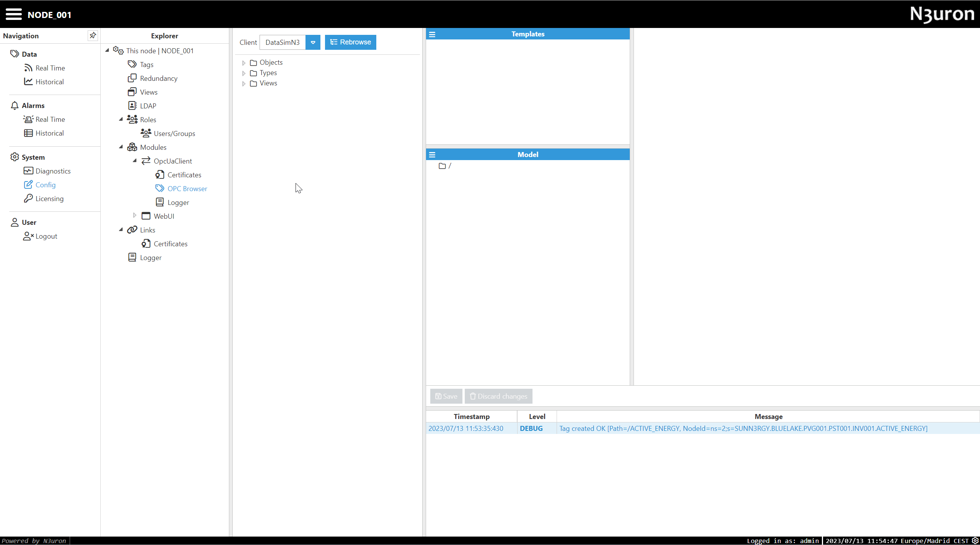The height and width of the screenshot is (545, 980).
Task: Click the Users/Groups icon
Action: 146,133
